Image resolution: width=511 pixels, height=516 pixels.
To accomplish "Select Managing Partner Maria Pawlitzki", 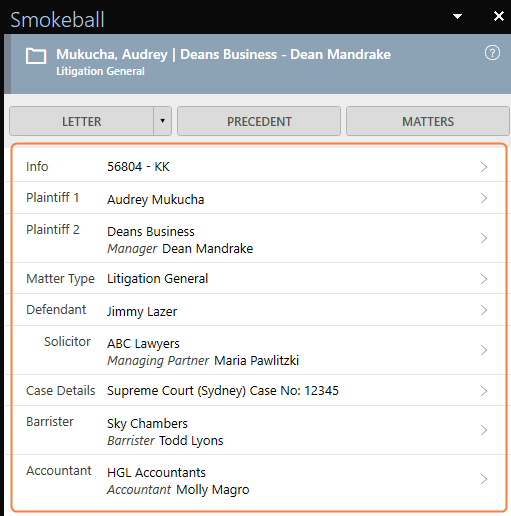I will tap(203, 361).
